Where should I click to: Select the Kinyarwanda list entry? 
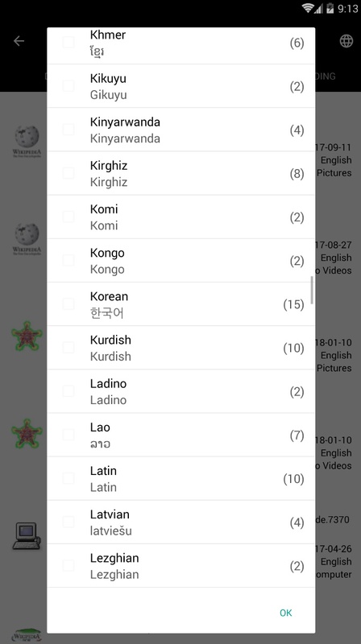[x=181, y=130]
